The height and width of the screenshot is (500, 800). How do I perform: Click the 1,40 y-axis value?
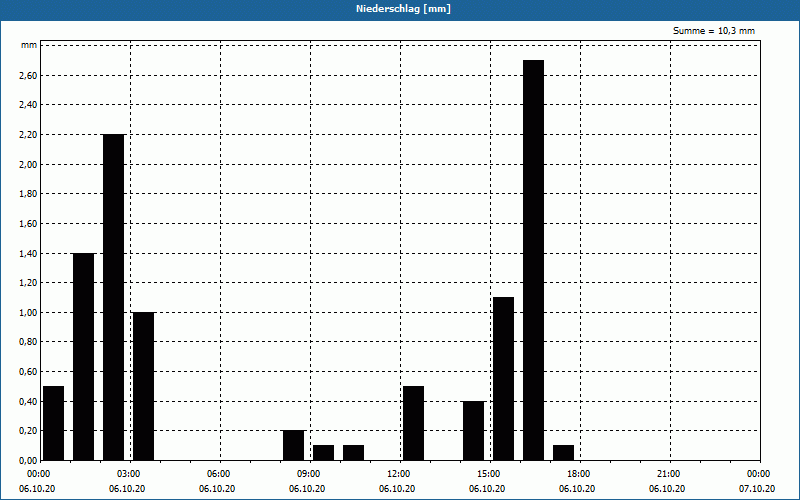pyautogui.click(x=28, y=253)
